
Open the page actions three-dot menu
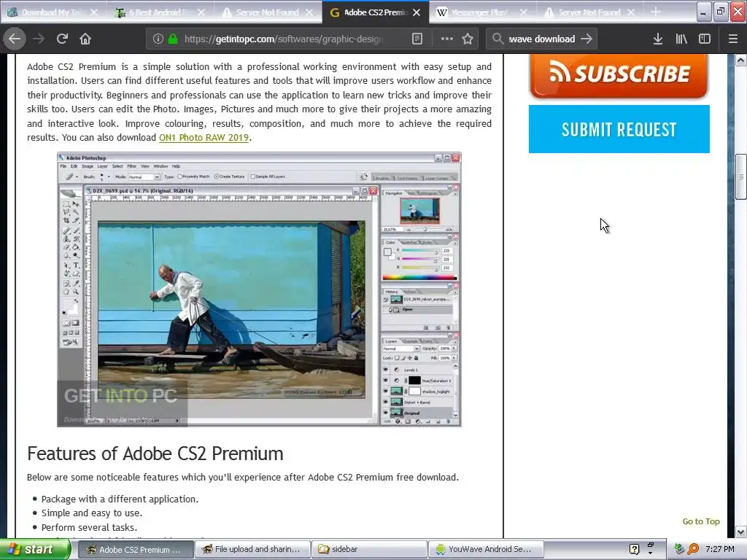tap(447, 39)
